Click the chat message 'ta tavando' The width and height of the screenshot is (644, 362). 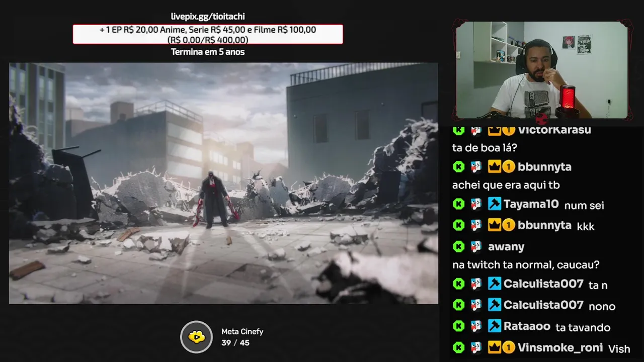pyautogui.click(x=583, y=327)
